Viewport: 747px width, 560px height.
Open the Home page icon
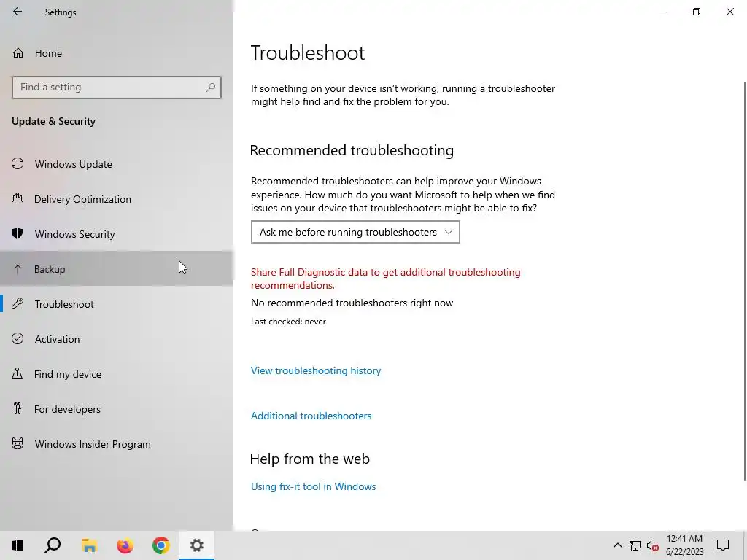click(18, 53)
